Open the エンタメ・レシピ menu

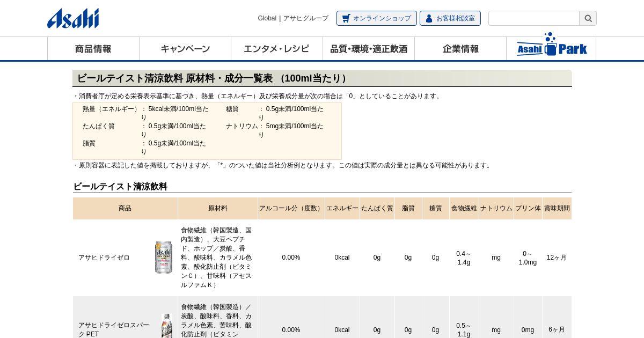[x=277, y=49]
